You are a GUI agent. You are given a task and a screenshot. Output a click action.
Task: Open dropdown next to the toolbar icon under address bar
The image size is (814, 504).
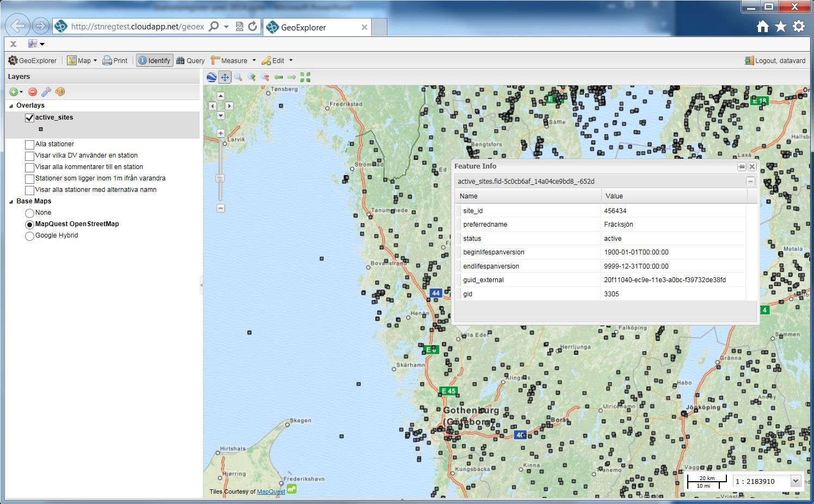tap(42, 44)
